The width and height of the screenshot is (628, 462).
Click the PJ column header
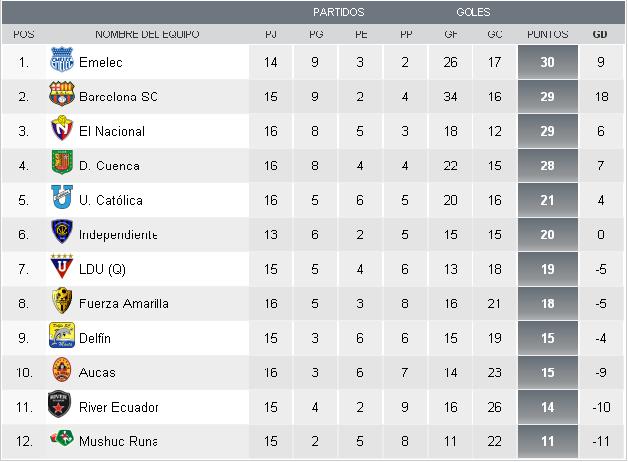point(272,34)
